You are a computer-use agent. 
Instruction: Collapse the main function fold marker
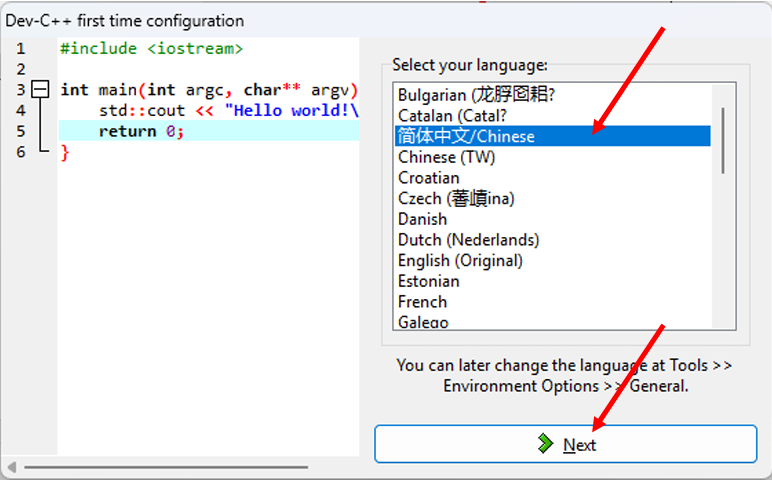(40, 90)
